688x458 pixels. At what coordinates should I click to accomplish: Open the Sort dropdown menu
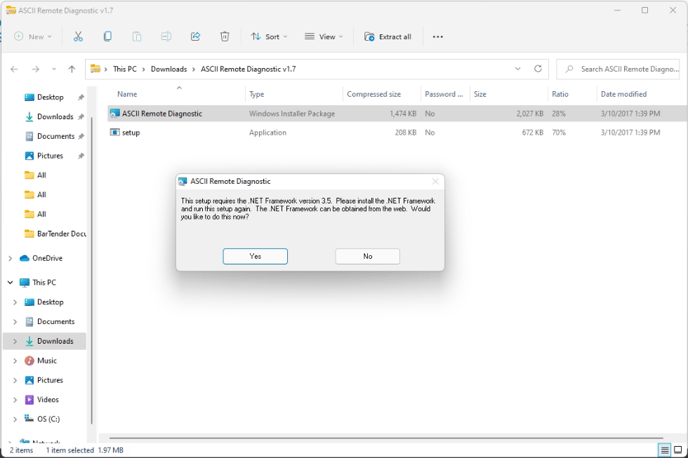(x=269, y=37)
